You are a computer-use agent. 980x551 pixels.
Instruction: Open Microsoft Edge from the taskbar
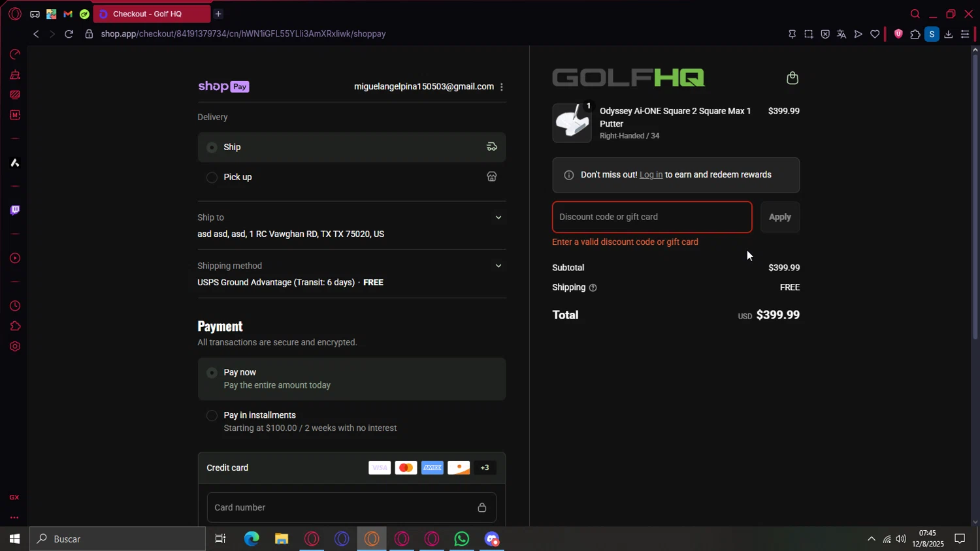252,539
